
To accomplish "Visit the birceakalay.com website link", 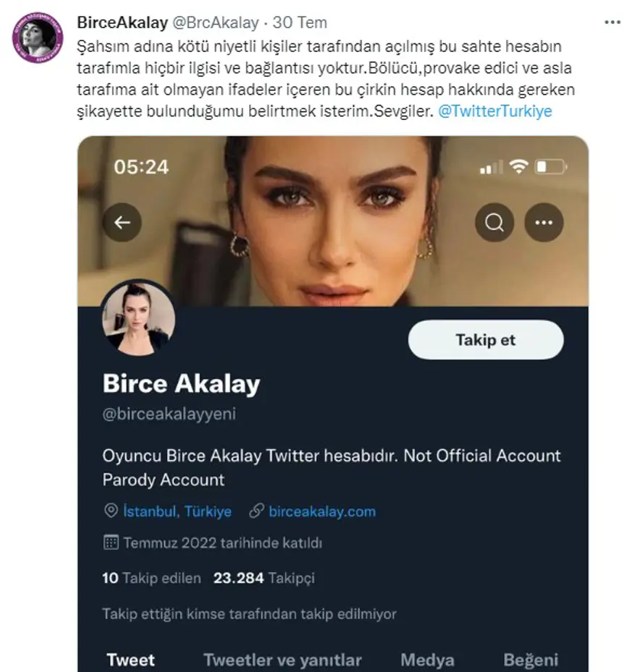I will (x=322, y=511).
